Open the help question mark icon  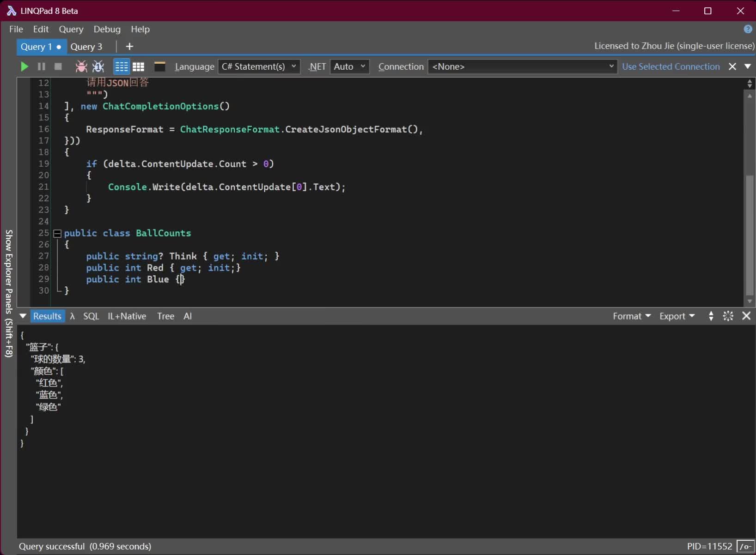[748, 29]
